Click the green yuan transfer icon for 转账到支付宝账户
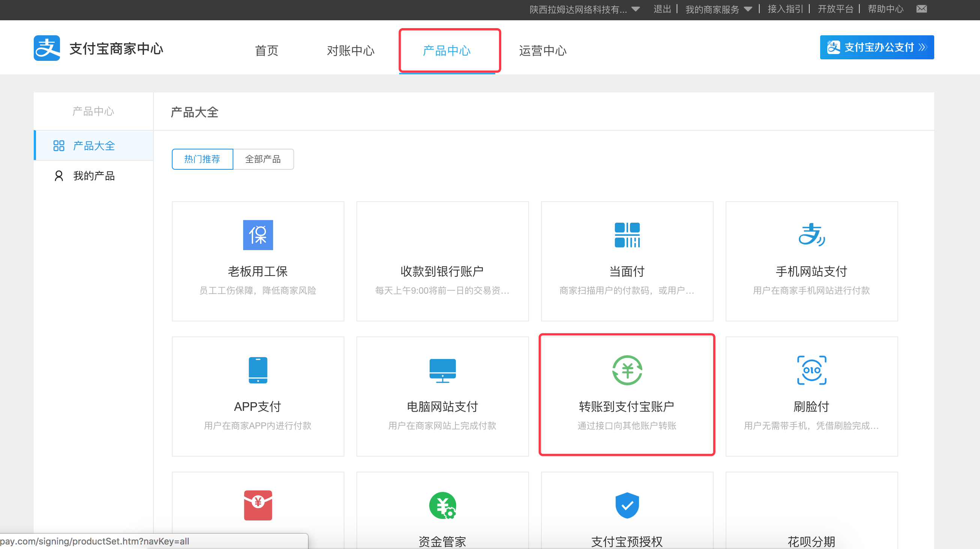The width and height of the screenshot is (980, 549). [627, 370]
